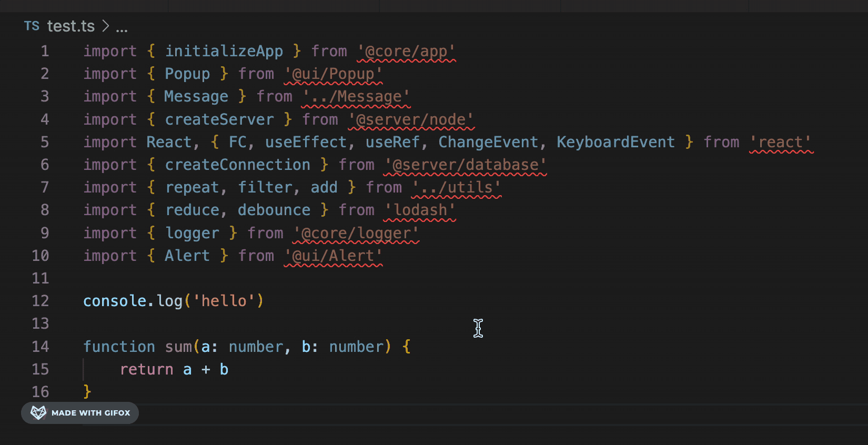Screen dimensions: 868x445
Task: Click line number 14 in gutter
Action: click(41, 347)
